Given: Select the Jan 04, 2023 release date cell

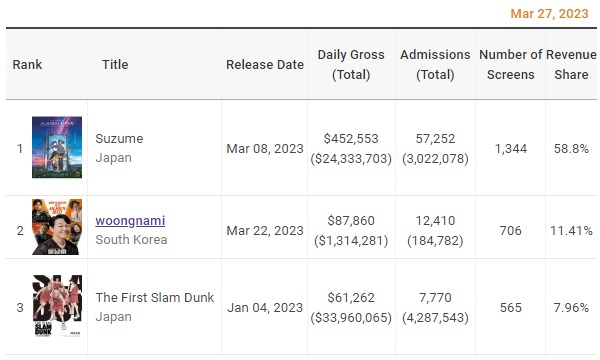Looking at the screenshot, I should 265,308.
